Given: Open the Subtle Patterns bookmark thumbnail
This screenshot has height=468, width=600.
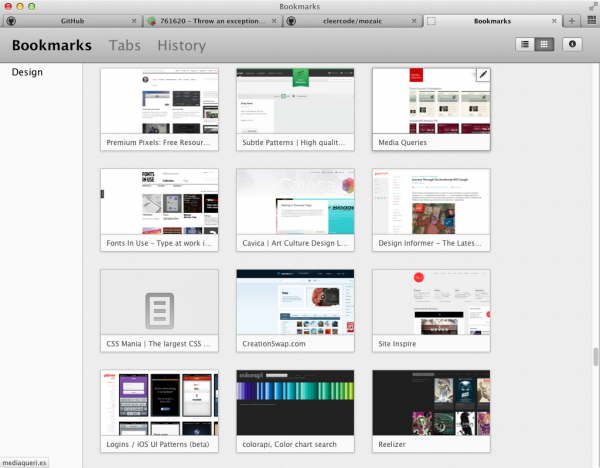Looking at the screenshot, I should [x=295, y=101].
